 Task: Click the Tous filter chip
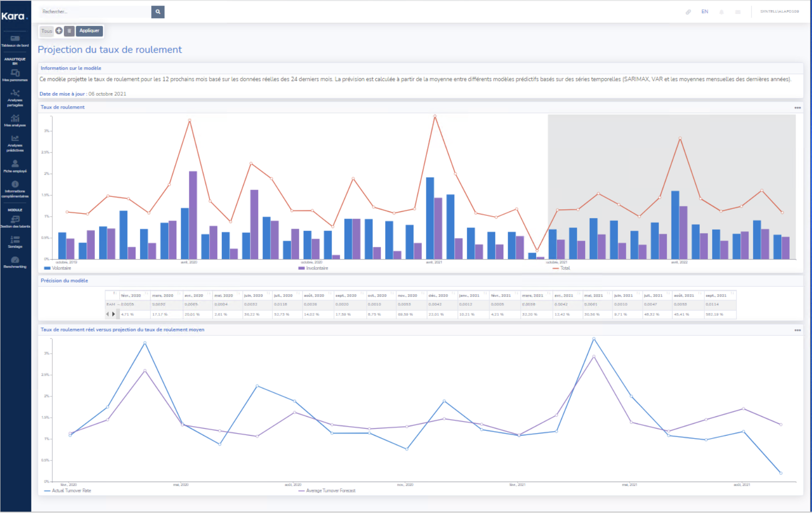point(47,31)
